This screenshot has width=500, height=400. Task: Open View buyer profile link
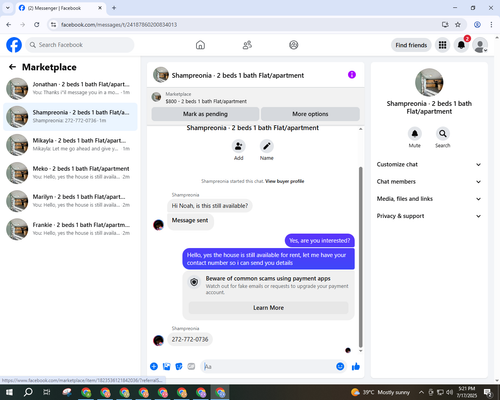(x=285, y=181)
